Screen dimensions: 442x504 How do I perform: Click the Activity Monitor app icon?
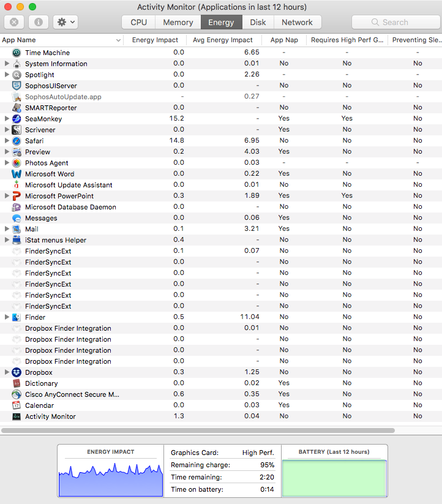click(17, 416)
